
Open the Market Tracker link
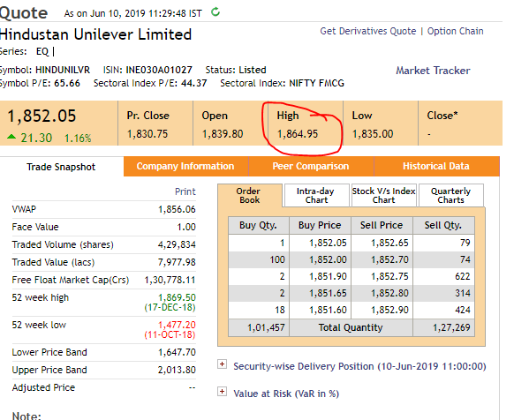click(x=433, y=71)
